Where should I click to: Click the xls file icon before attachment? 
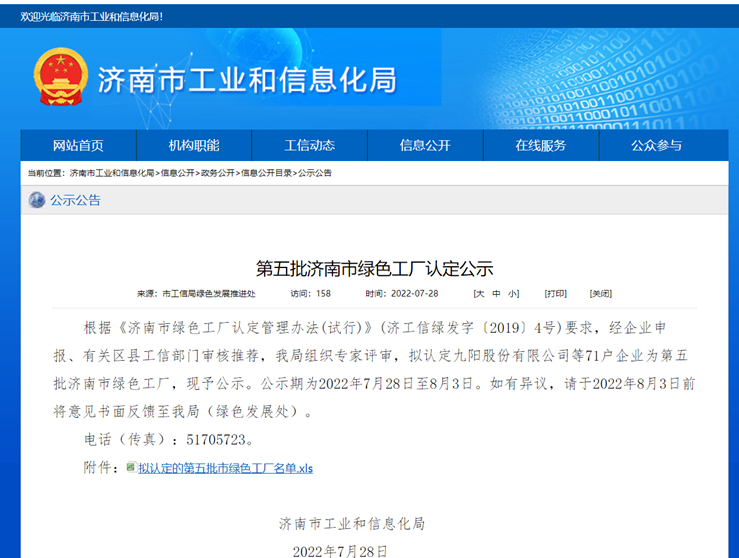(x=131, y=468)
